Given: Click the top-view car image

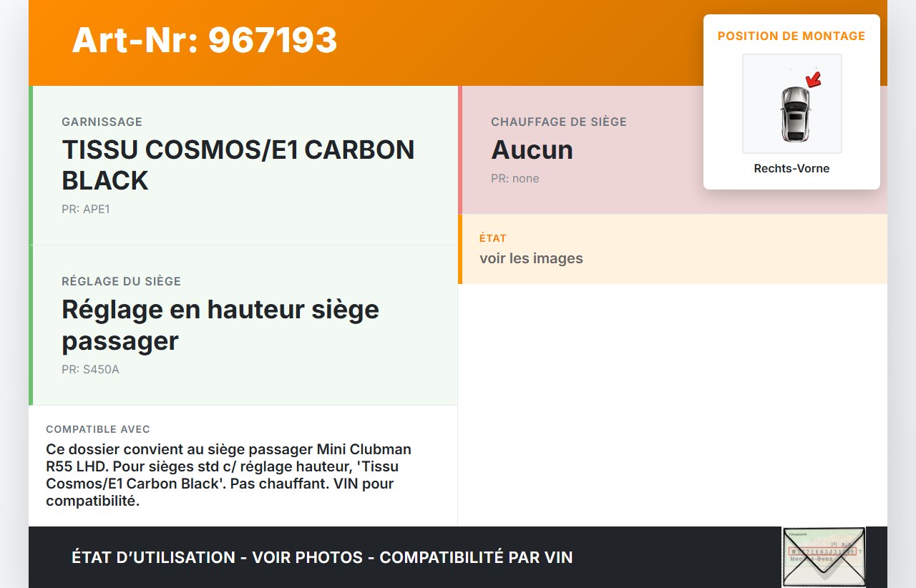Looking at the screenshot, I should click(x=794, y=113).
